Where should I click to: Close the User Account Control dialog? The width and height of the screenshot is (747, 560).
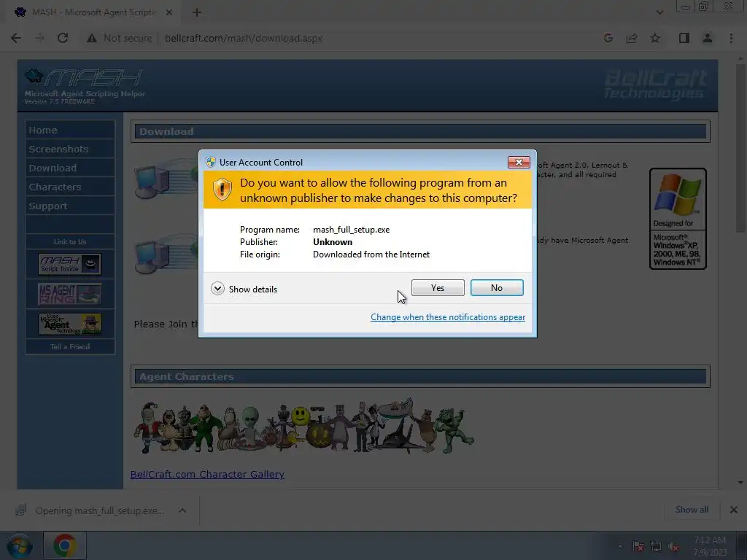tap(519, 163)
